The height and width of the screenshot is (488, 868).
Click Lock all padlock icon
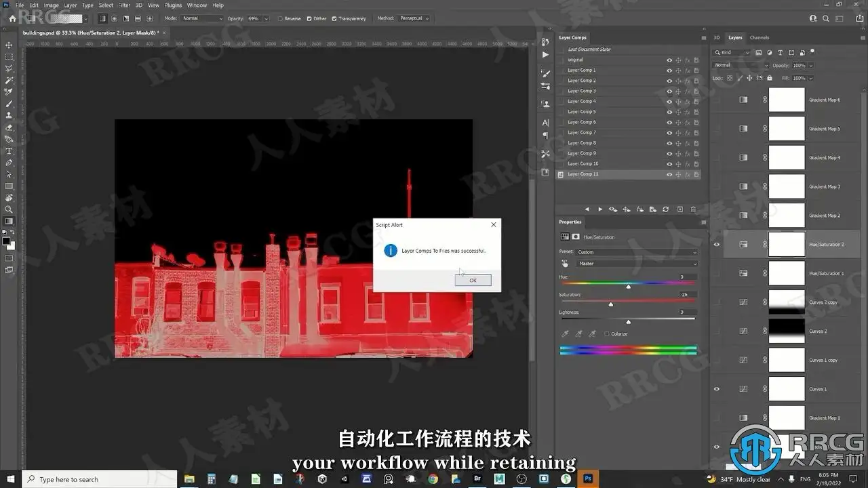tap(769, 78)
